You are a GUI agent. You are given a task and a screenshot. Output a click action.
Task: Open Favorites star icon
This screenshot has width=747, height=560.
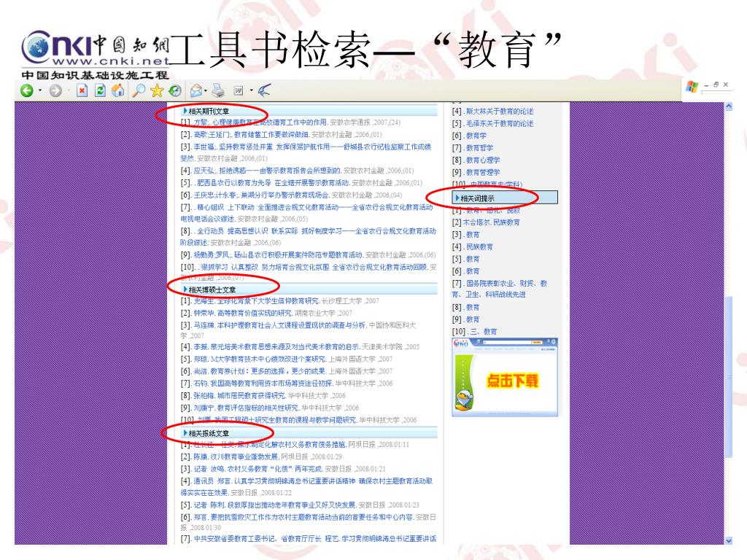coord(157,90)
